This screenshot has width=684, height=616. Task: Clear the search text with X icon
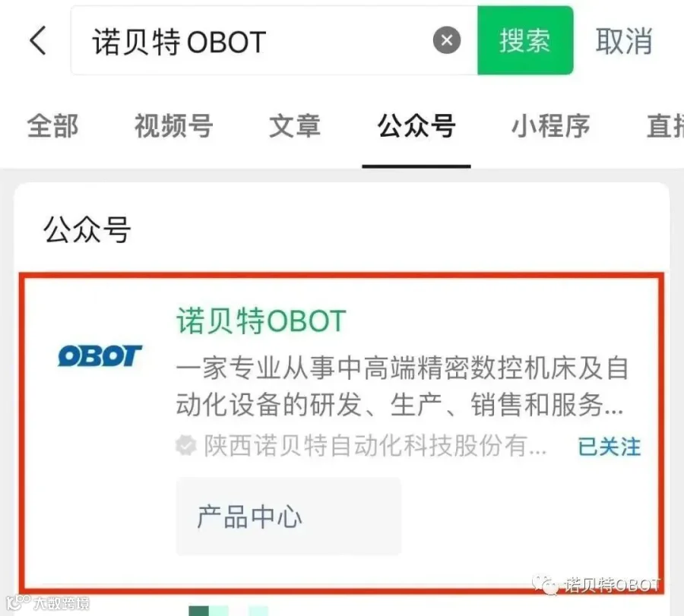point(446,40)
